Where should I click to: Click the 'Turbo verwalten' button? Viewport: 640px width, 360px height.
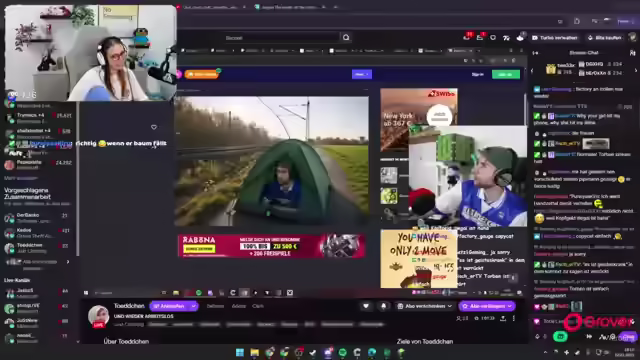point(555,38)
